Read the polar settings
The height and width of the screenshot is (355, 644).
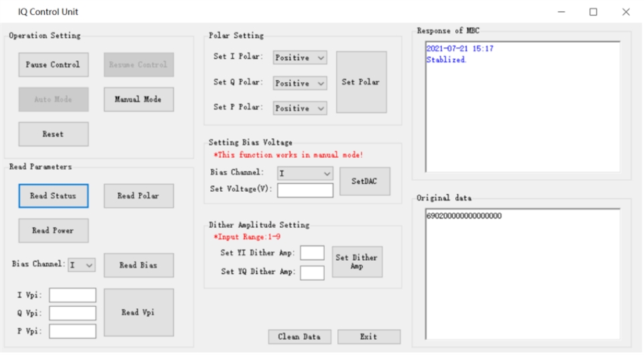click(139, 196)
